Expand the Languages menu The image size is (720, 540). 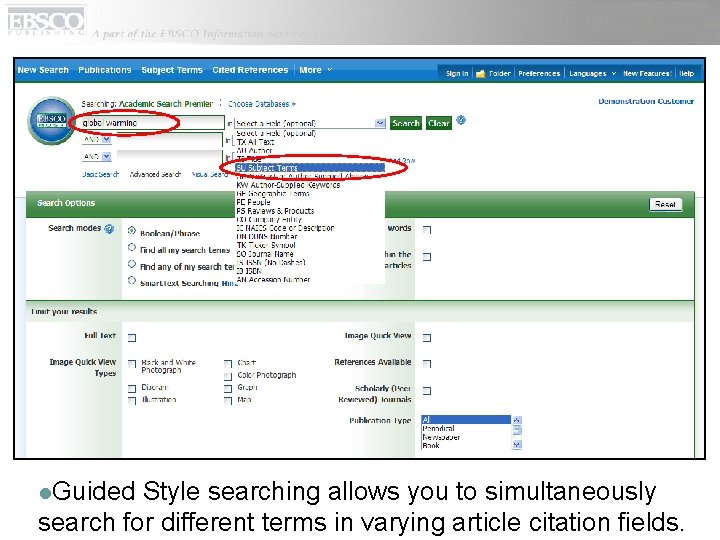(x=592, y=73)
